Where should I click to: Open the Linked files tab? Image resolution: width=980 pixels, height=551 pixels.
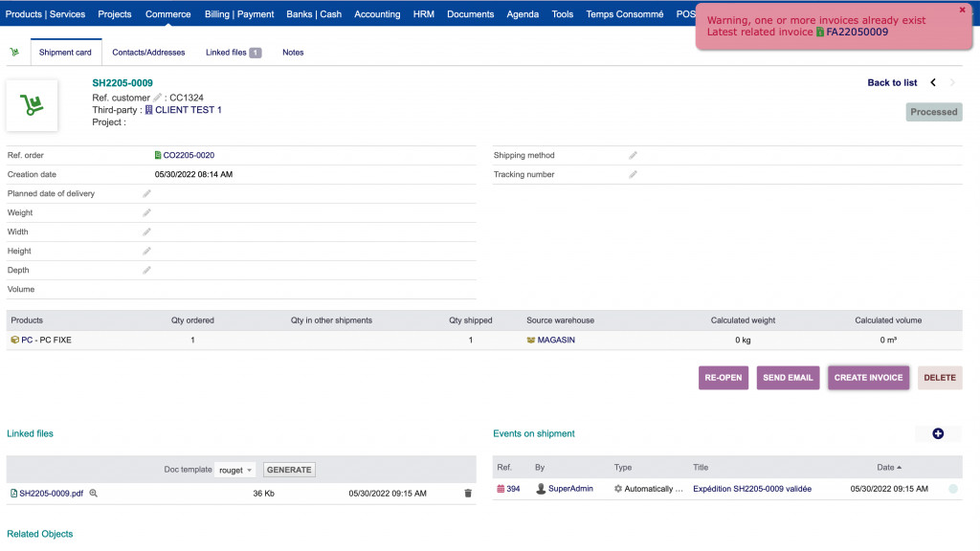coord(233,53)
